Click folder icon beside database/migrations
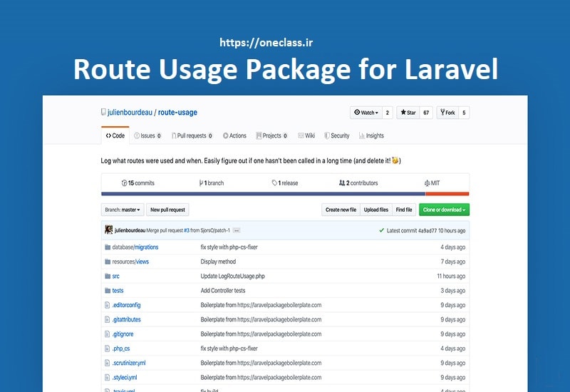Image resolution: width=570 pixels, height=392 pixels. click(108, 247)
